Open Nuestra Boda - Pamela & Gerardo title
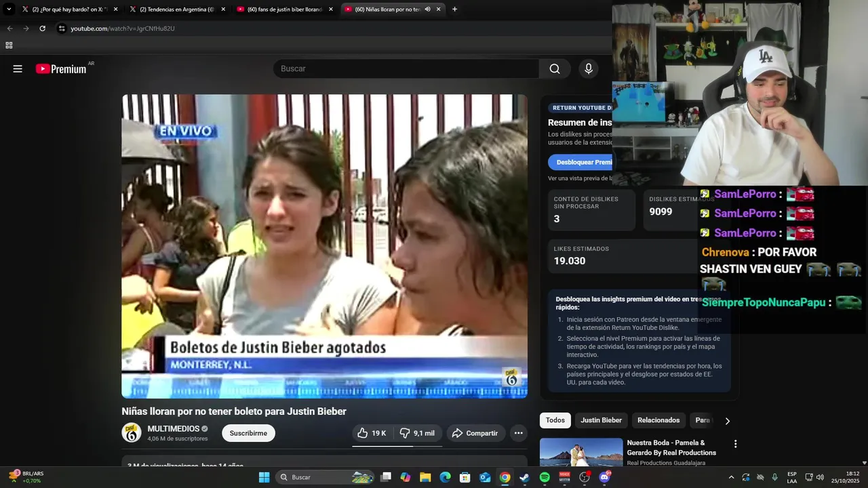Screen dimensions: 868x488 pyautogui.click(x=671, y=447)
